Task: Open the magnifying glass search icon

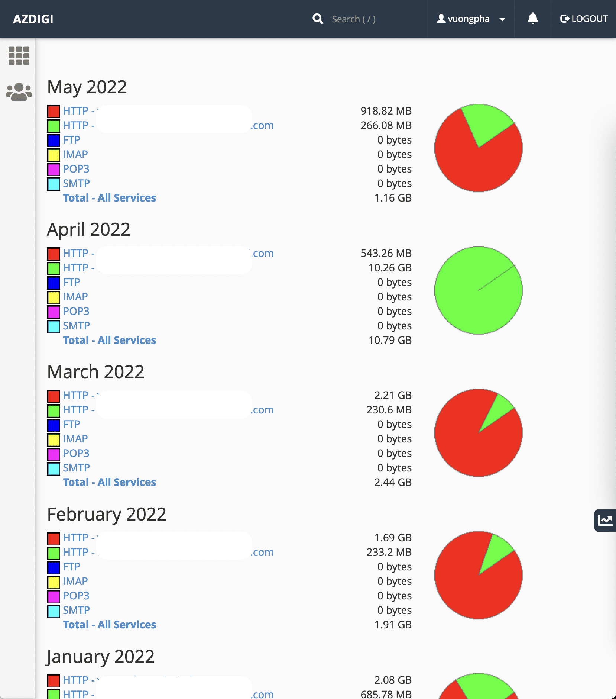Action: point(318,19)
